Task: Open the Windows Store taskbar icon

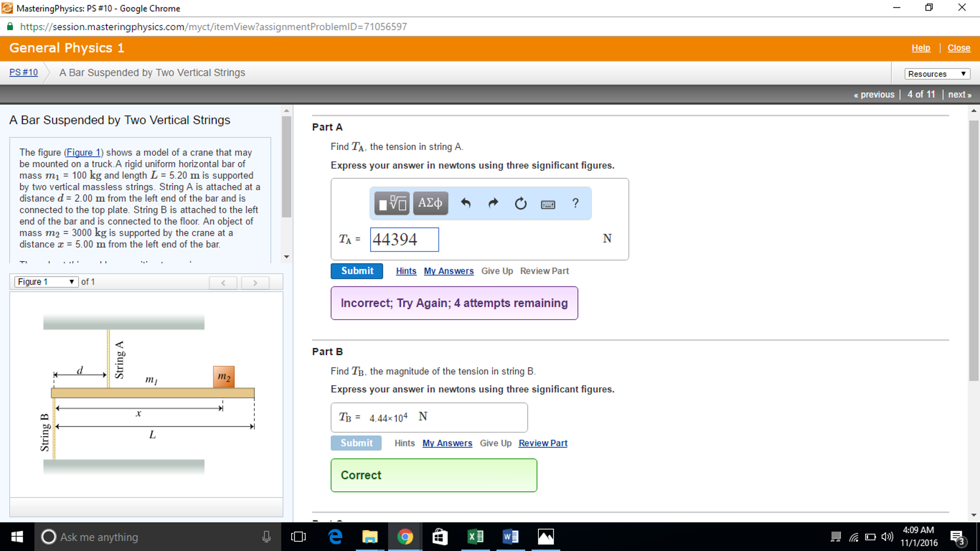Action: (x=440, y=537)
